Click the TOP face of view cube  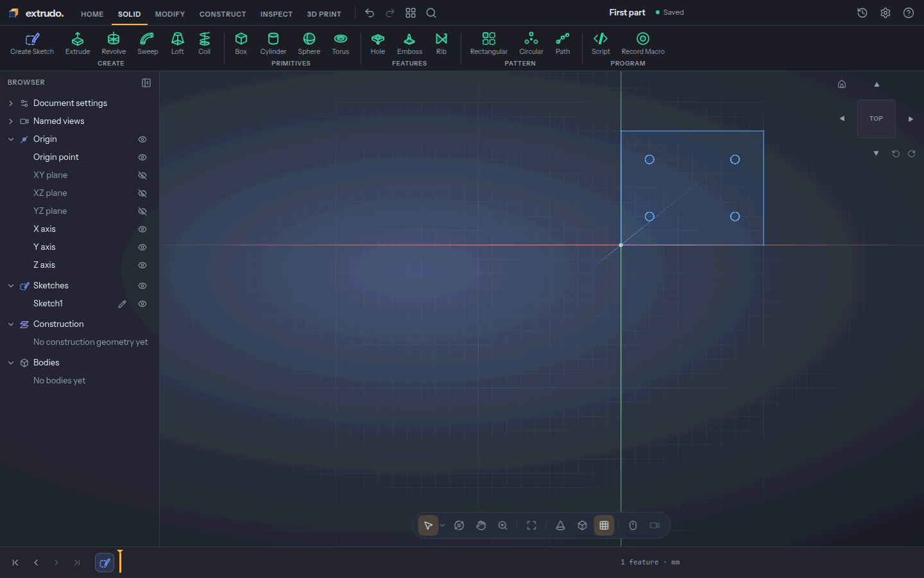click(x=877, y=119)
